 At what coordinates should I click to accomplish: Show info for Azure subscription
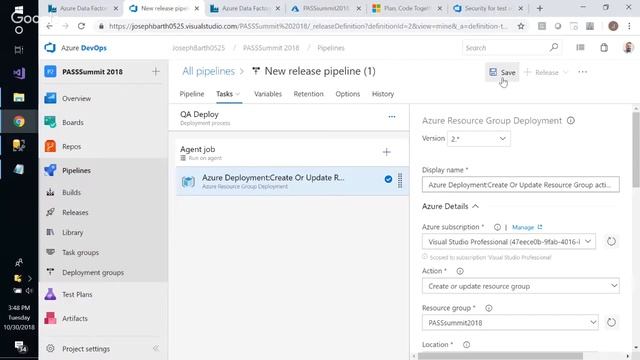(497, 227)
